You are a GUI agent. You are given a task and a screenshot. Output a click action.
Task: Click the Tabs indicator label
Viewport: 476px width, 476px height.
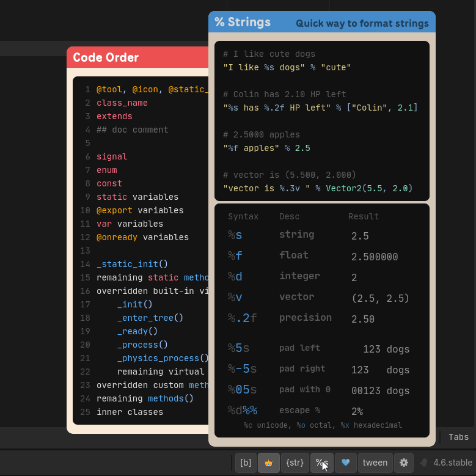click(x=458, y=437)
